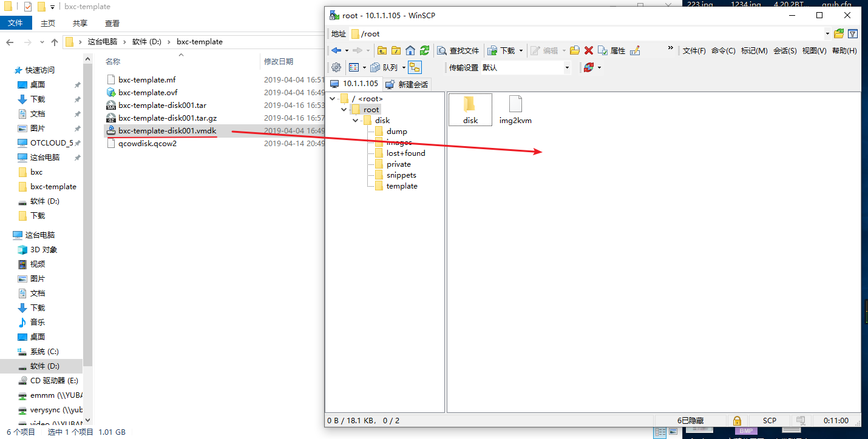Click 这台电脑 in the Explorer breadcrumb
868x439 pixels.
click(x=103, y=42)
